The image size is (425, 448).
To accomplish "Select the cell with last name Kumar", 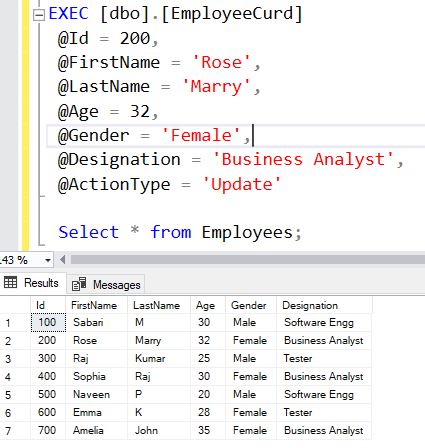I will click(159, 358).
